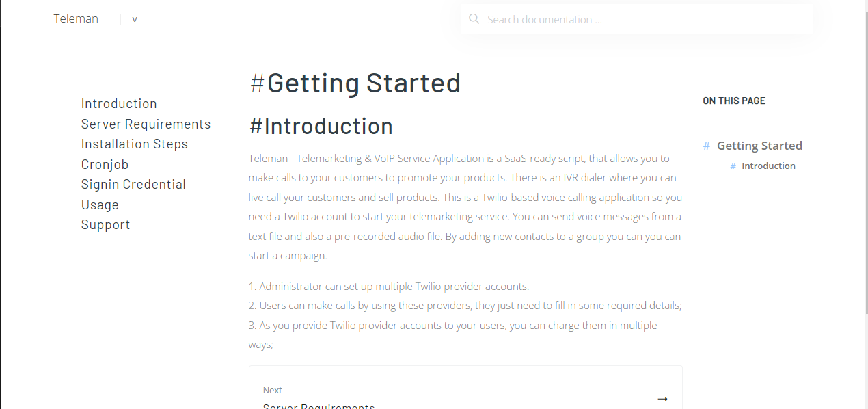The height and width of the screenshot is (409, 868).
Task: Open the version dropdown next to Teleman
Action: (135, 19)
